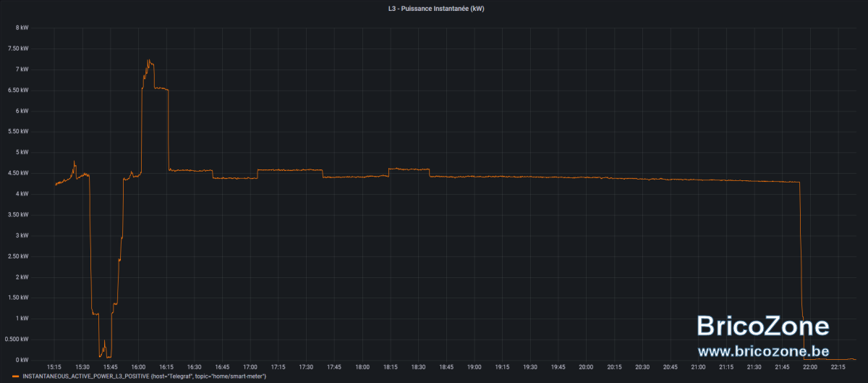
Task: Click the 16:45 time axis label
Action: [223, 367]
